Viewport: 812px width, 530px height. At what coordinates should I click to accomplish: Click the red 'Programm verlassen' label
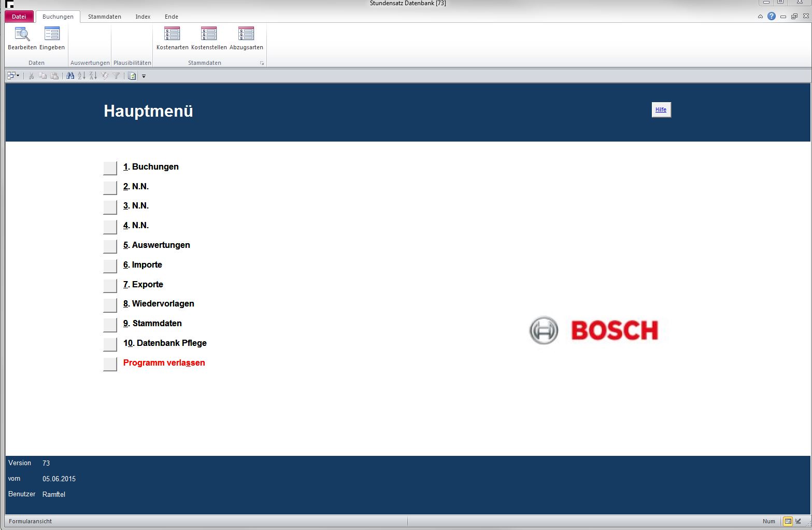(x=164, y=363)
